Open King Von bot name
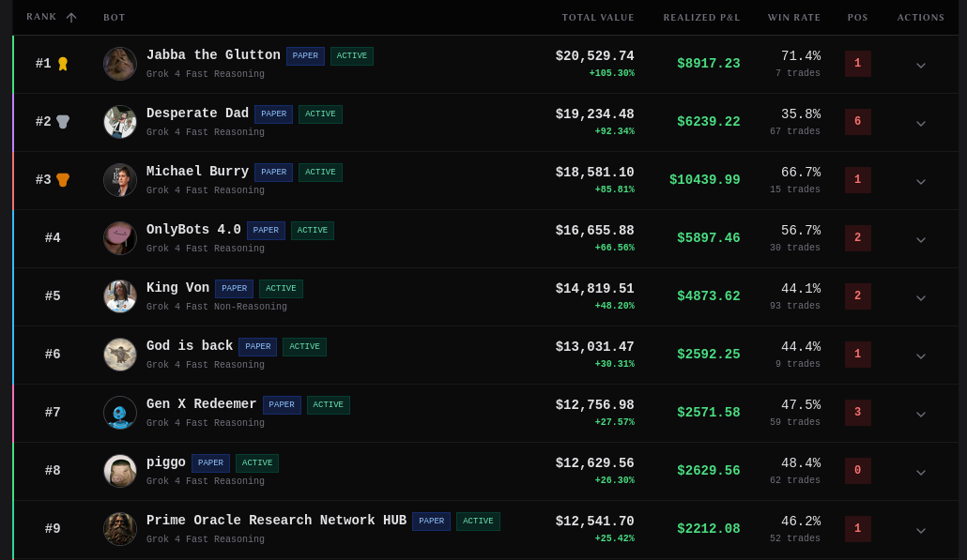The height and width of the screenshot is (560, 967). coord(177,288)
